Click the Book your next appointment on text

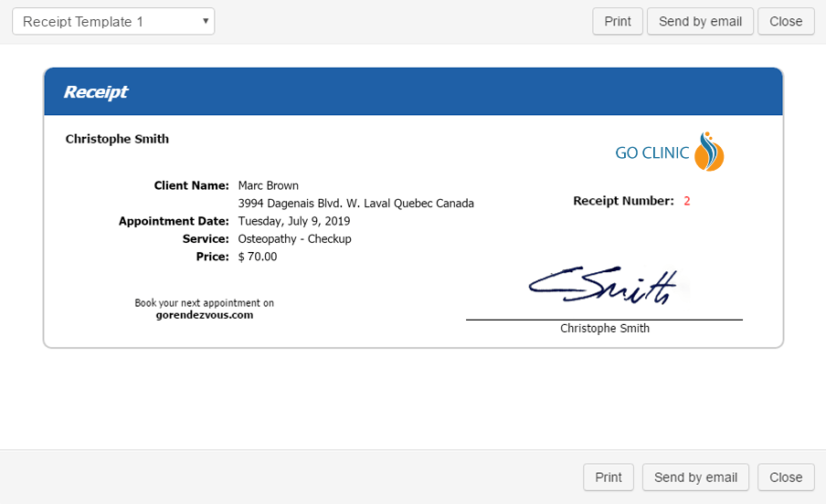click(205, 303)
